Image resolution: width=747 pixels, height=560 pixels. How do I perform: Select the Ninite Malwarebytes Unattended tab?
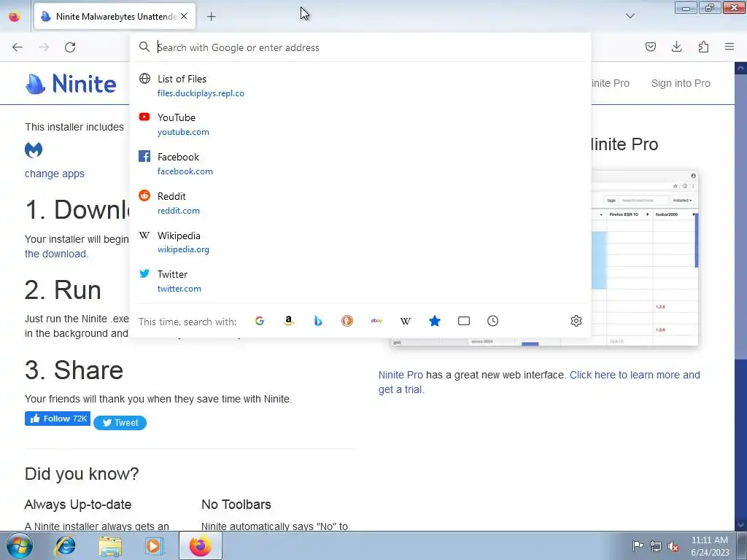(x=115, y=17)
